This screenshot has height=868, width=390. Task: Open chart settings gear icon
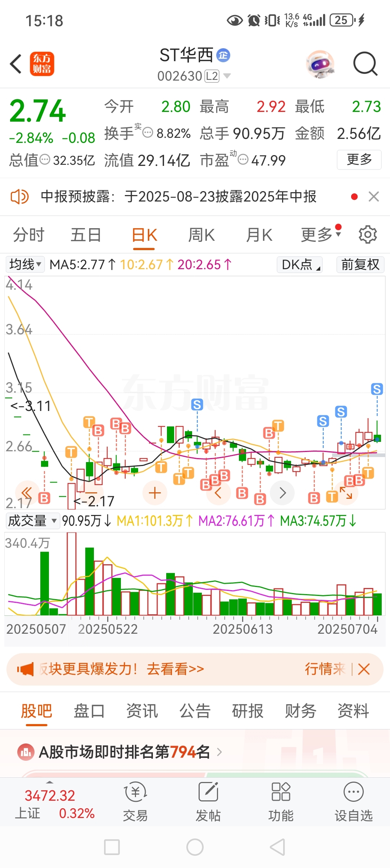368,235
